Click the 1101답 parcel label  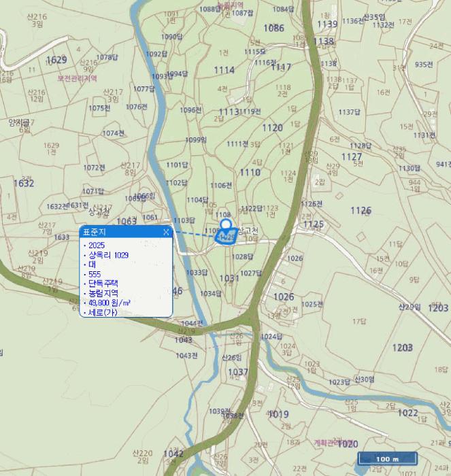point(177,165)
